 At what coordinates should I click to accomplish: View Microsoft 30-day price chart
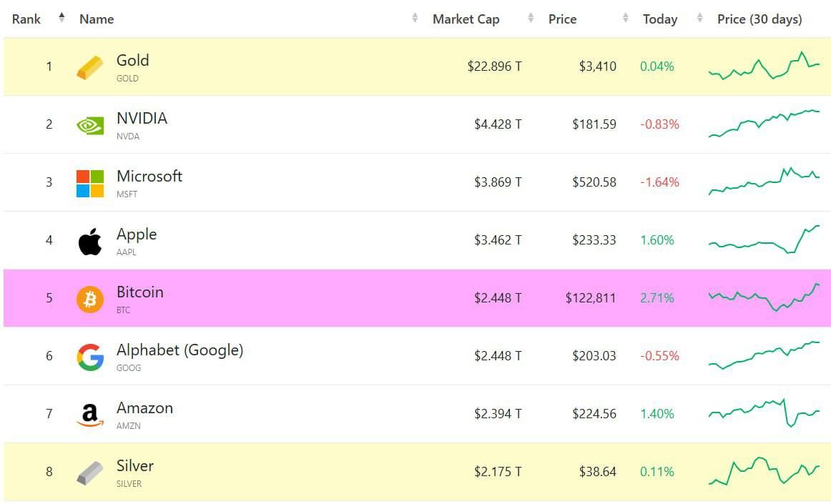pyautogui.click(x=764, y=182)
